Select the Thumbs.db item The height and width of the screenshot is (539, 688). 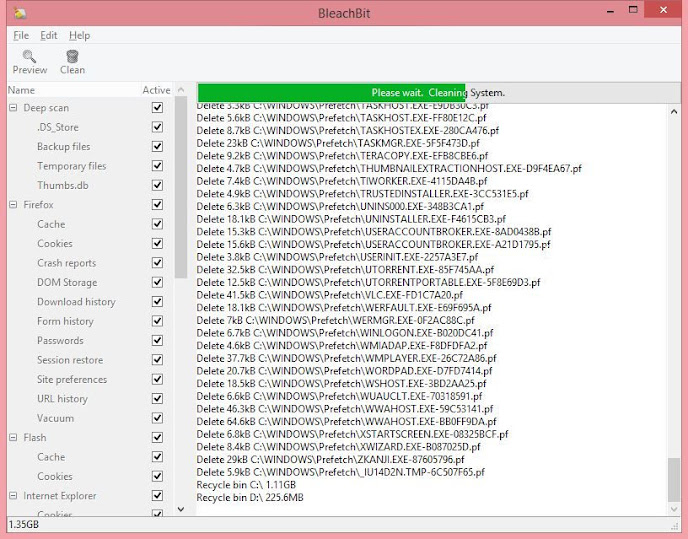pos(63,185)
